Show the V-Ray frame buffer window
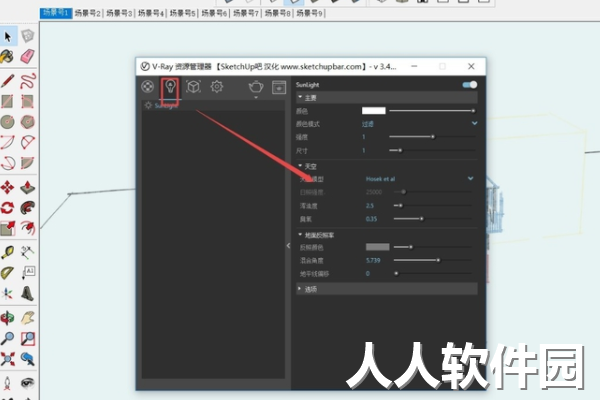600x400 pixels. (x=279, y=87)
